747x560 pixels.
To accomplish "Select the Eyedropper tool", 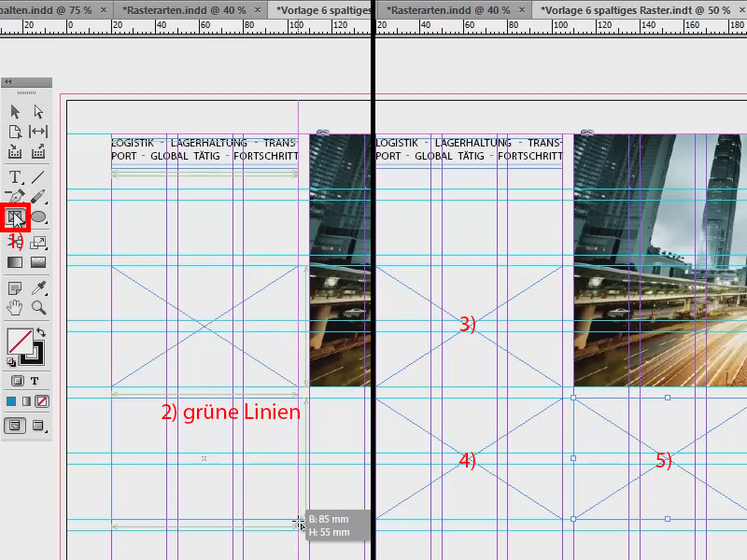I will [37, 287].
